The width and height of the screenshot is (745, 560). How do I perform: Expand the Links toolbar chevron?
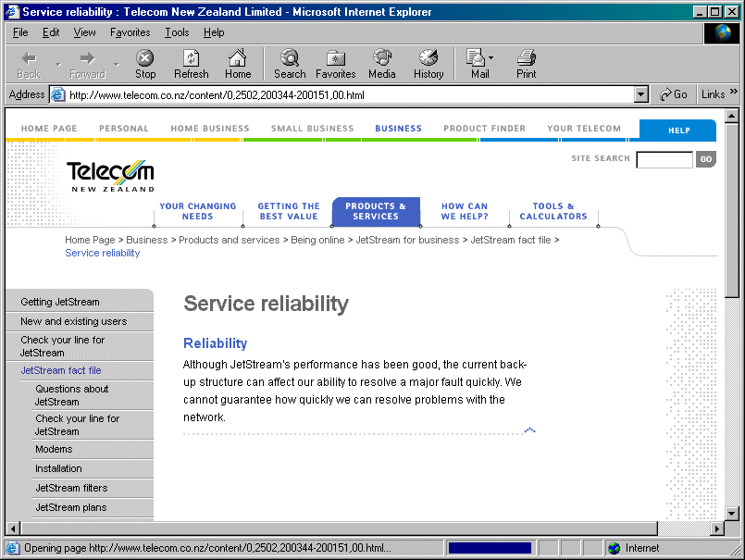(734, 93)
